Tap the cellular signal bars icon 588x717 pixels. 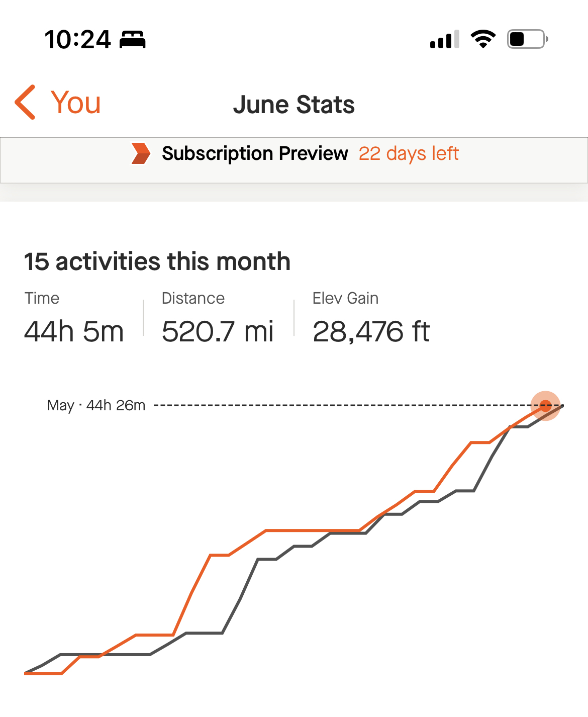(x=445, y=39)
